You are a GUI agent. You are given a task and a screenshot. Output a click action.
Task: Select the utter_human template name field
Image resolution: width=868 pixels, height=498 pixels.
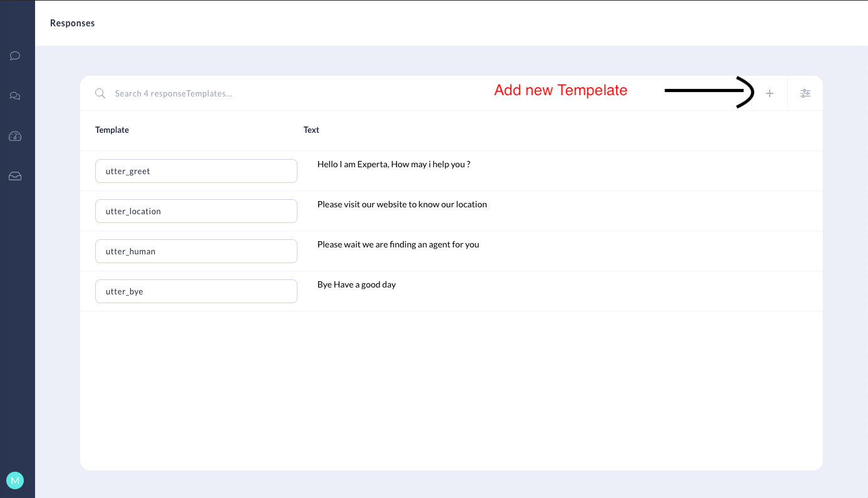pos(196,251)
